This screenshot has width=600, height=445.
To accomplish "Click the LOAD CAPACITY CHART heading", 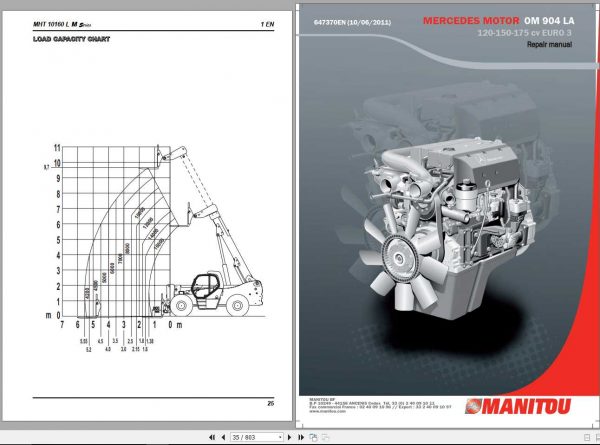I will click(71, 39).
